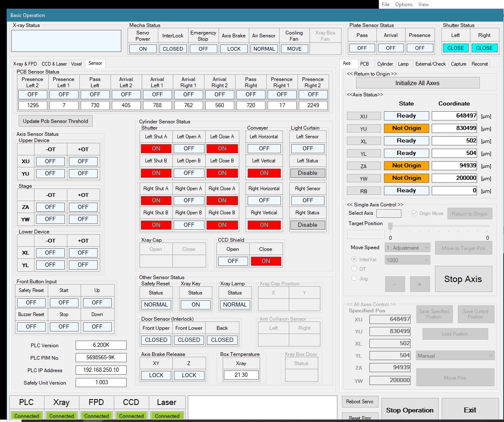504x422 pixels.
Task: Click the Reboot Servo button
Action: click(360, 402)
